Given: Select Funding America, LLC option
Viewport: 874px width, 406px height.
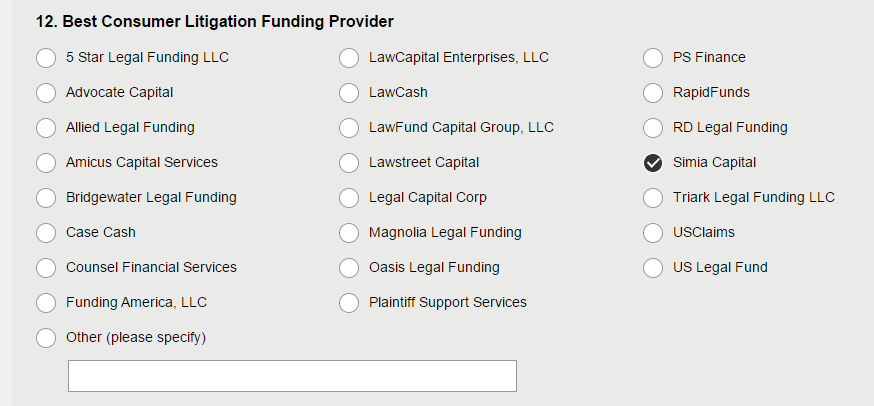Looking at the screenshot, I should tap(46, 303).
